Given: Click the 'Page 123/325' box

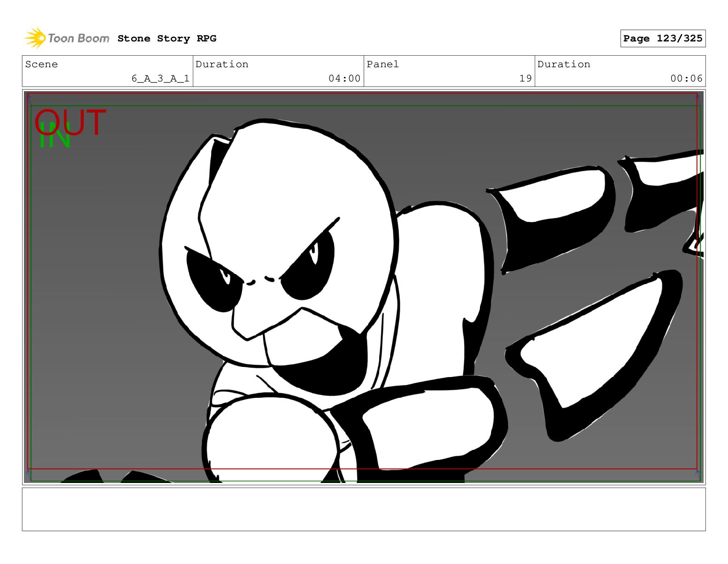Looking at the screenshot, I should pyautogui.click(x=663, y=39).
